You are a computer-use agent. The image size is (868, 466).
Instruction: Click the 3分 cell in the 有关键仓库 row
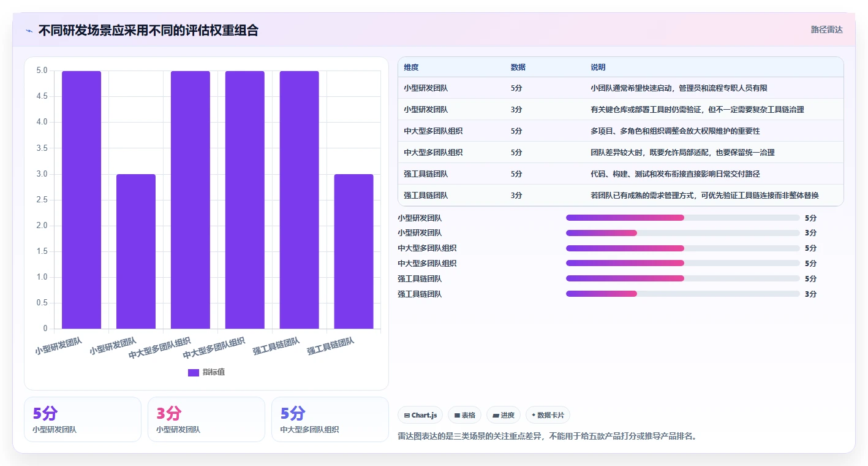[516, 110]
